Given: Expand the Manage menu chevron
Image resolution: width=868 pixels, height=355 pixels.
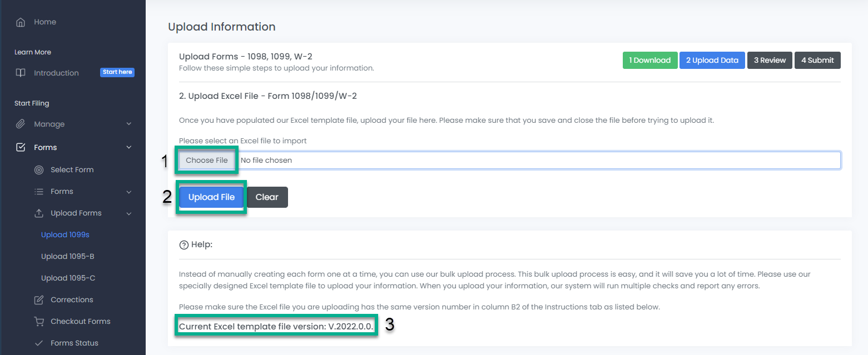Looking at the screenshot, I should pos(129,124).
